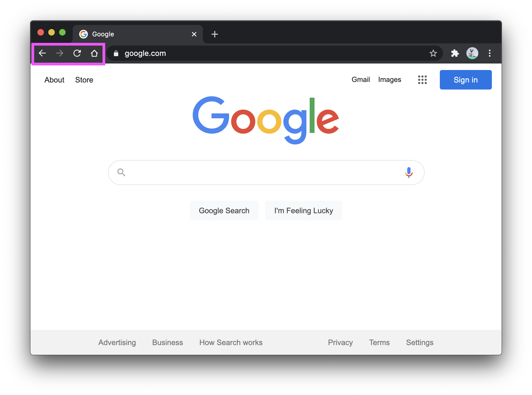Click the I'm Feeling Lucky button
The width and height of the screenshot is (532, 395).
pos(304,211)
